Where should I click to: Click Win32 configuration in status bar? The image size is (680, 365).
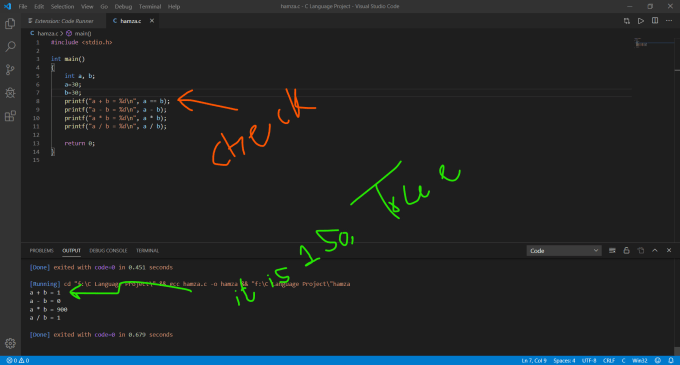[x=640, y=361]
